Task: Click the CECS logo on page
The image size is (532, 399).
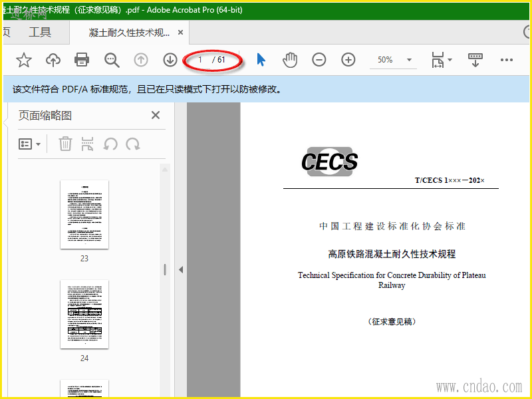Action: [x=329, y=162]
